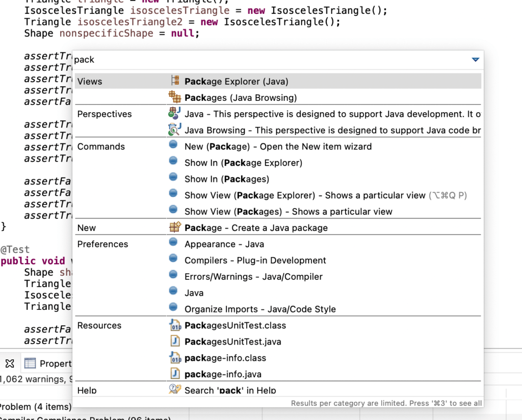
Task: Click the Java perspective icon
Action: point(174,113)
